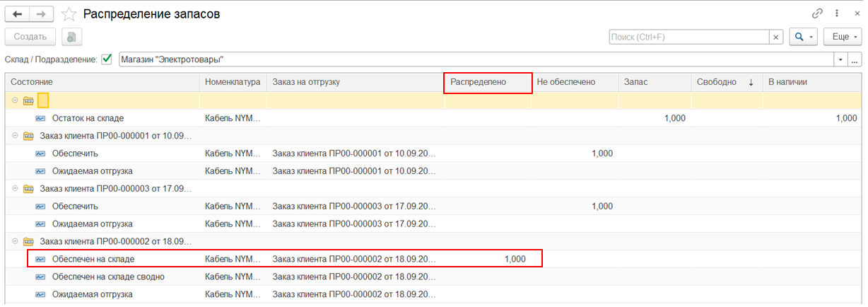Sort by Заказ на отгрузку column header
This screenshot has height=307, width=868.
coord(356,82)
